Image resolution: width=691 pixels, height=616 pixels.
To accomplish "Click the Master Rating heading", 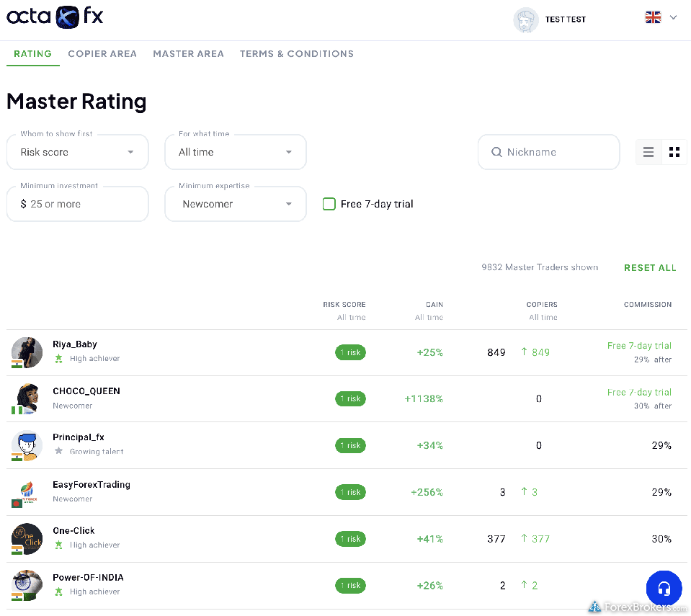I will tap(76, 102).
